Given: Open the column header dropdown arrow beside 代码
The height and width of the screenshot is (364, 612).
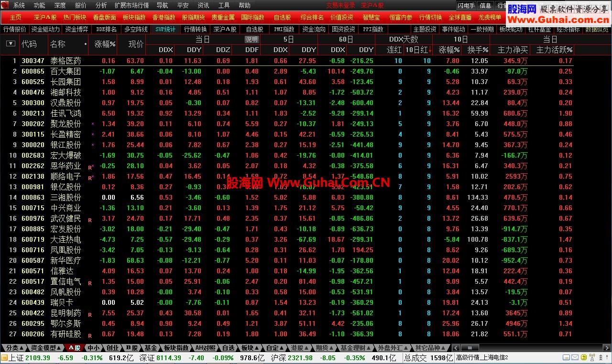Looking at the screenshot, I should point(10,43).
